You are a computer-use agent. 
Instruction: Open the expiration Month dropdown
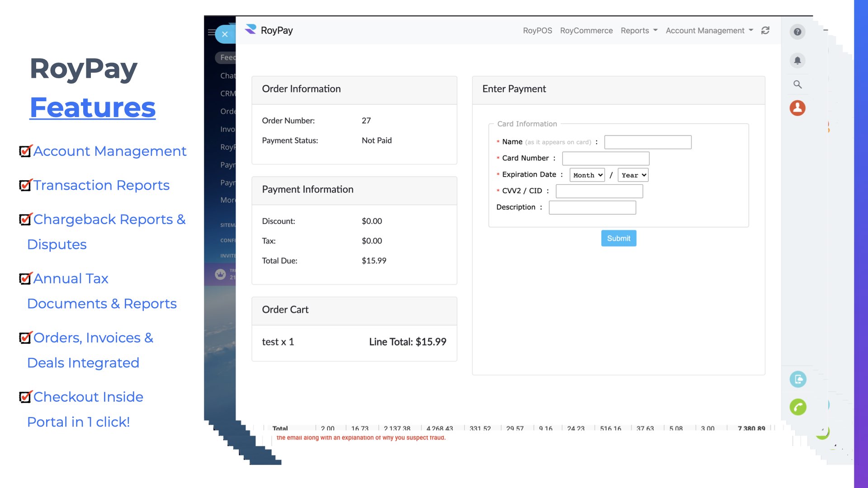tap(587, 175)
